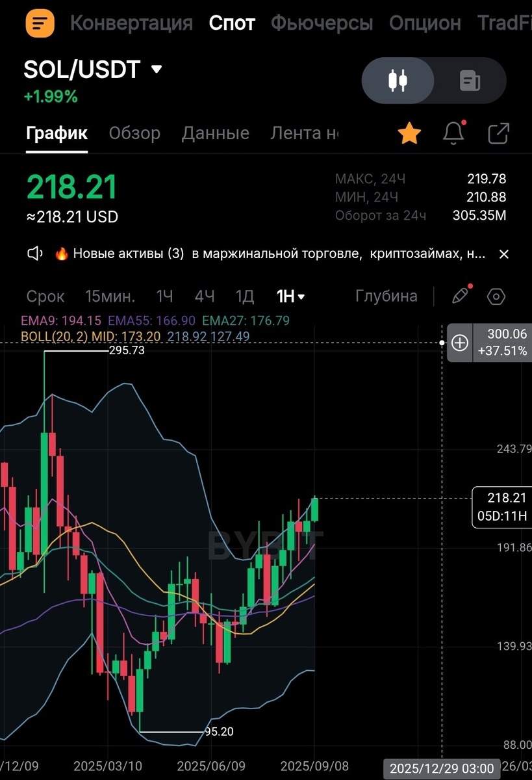
Task: Open chart settings hexagon icon
Action: (496, 297)
